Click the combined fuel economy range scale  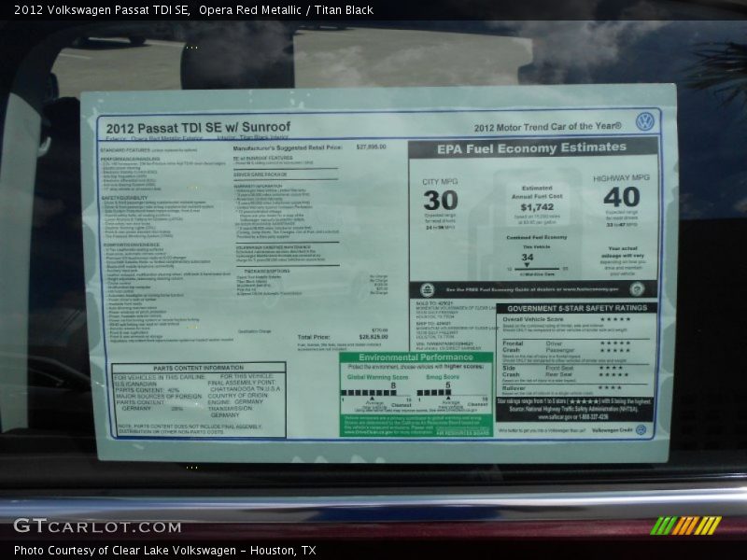(x=537, y=269)
